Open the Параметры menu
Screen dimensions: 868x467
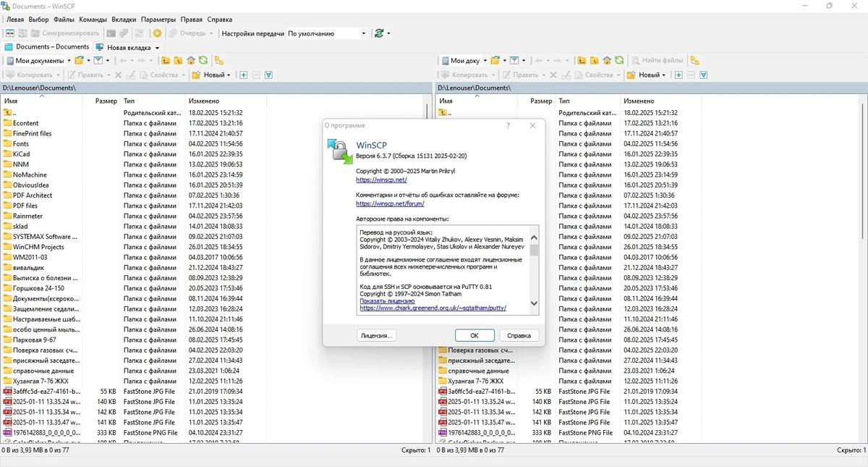tap(158, 20)
